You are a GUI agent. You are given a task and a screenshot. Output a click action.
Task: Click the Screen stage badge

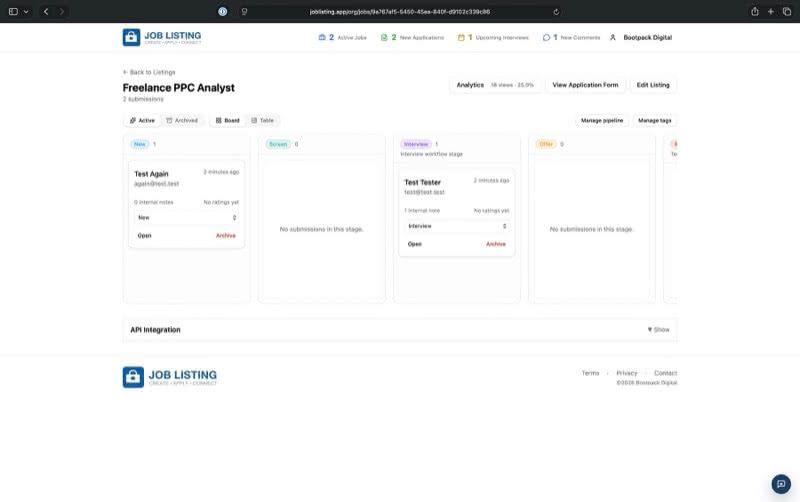click(x=278, y=144)
